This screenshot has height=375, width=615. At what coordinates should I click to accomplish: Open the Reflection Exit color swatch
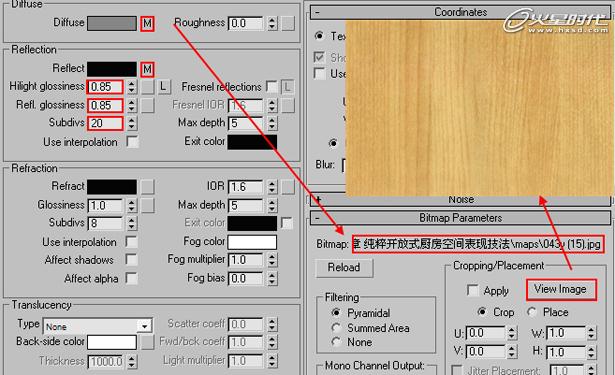pyautogui.click(x=252, y=142)
